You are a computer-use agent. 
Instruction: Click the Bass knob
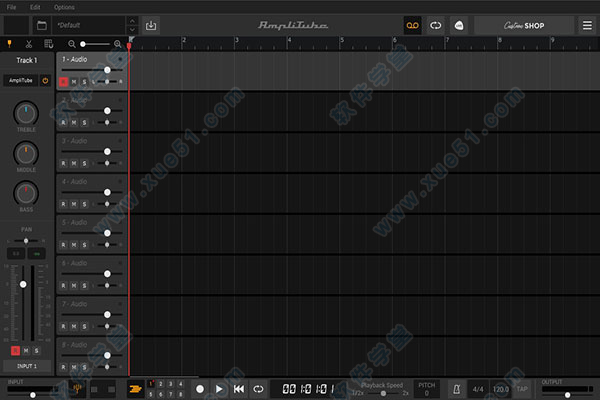click(26, 194)
